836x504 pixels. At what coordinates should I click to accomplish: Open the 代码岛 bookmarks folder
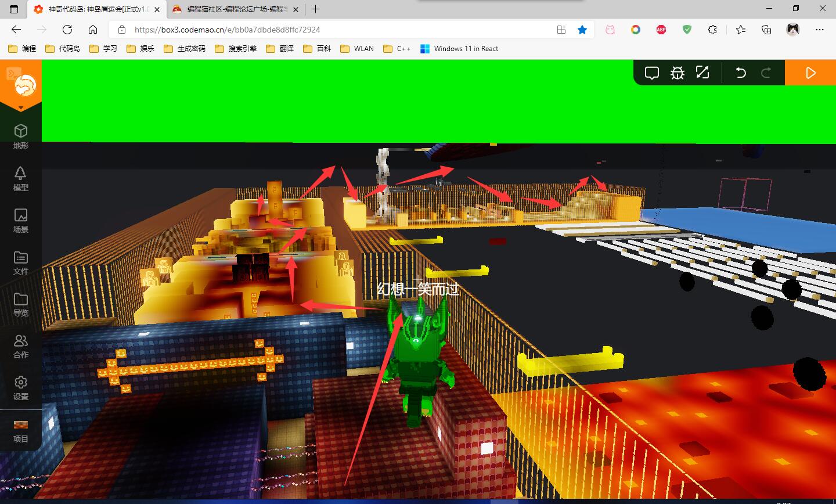63,49
